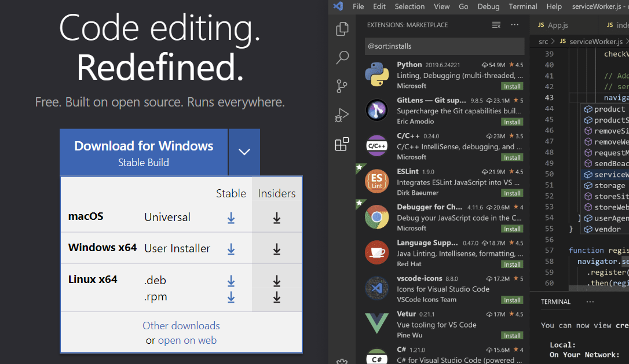The height and width of the screenshot is (364, 629).
Task: Click the GitLens extension logo
Action: pyautogui.click(x=376, y=110)
